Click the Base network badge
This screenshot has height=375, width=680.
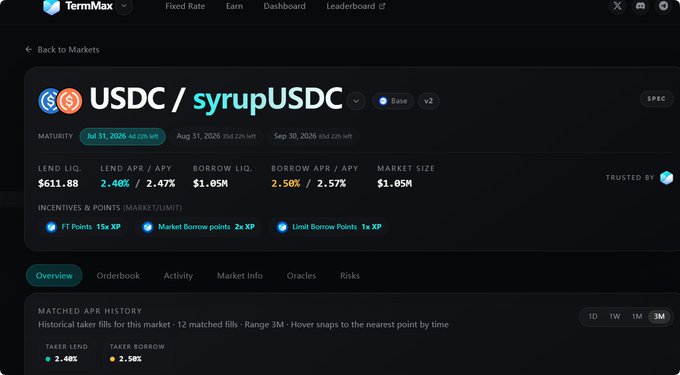393,101
